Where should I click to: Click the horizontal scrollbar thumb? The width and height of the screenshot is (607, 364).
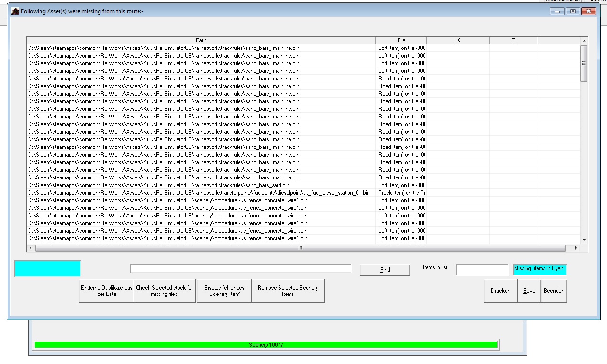[x=300, y=248]
